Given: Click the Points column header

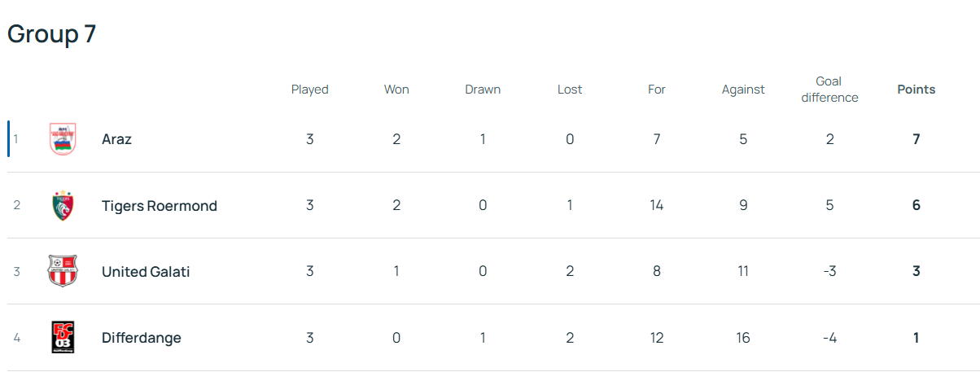Looking at the screenshot, I should [917, 90].
